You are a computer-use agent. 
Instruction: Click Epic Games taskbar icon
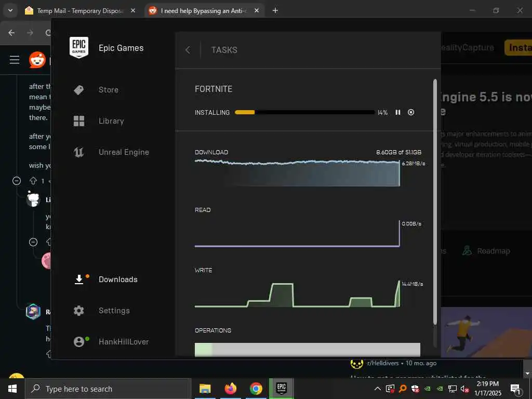pyautogui.click(x=281, y=389)
